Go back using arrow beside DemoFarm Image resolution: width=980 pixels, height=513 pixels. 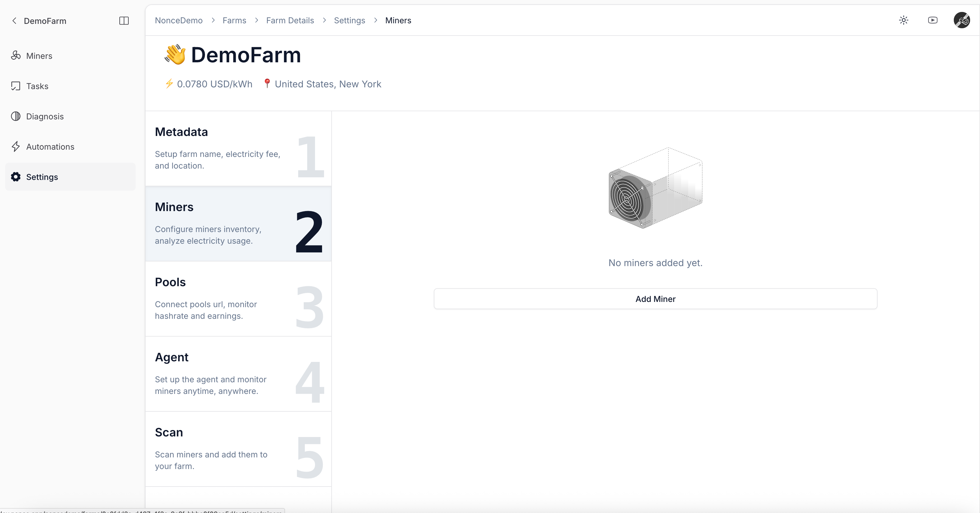click(15, 21)
